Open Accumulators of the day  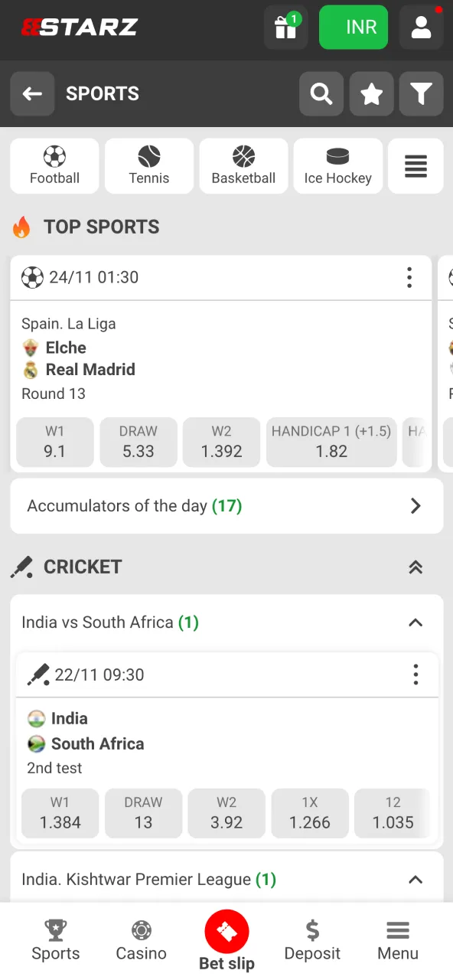click(226, 505)
